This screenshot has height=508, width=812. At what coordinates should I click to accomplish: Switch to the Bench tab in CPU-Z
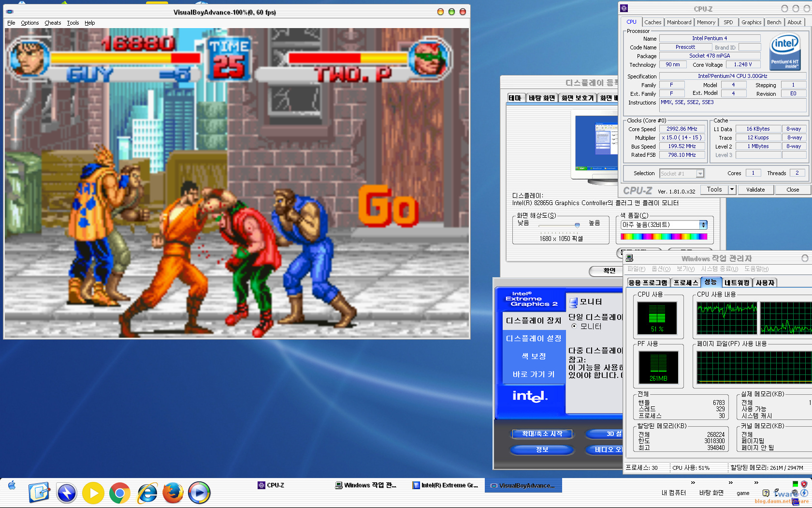[x=774, y=22]
